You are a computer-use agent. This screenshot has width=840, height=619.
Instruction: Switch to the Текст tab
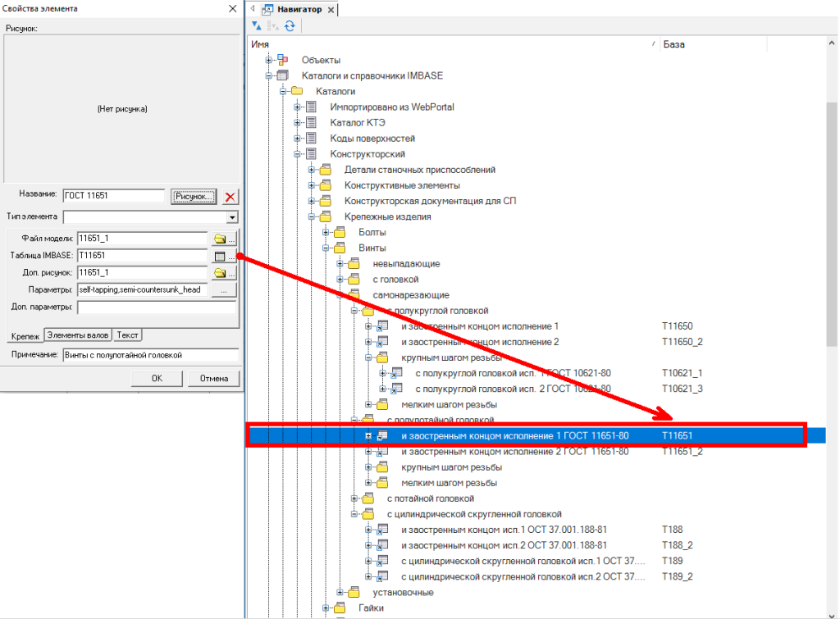coord(126,335)
